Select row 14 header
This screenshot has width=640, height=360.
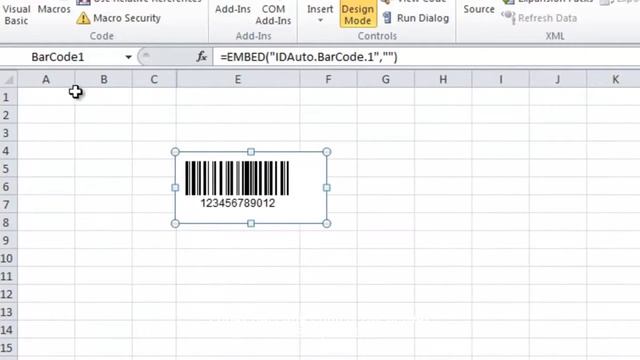point(9,330)
